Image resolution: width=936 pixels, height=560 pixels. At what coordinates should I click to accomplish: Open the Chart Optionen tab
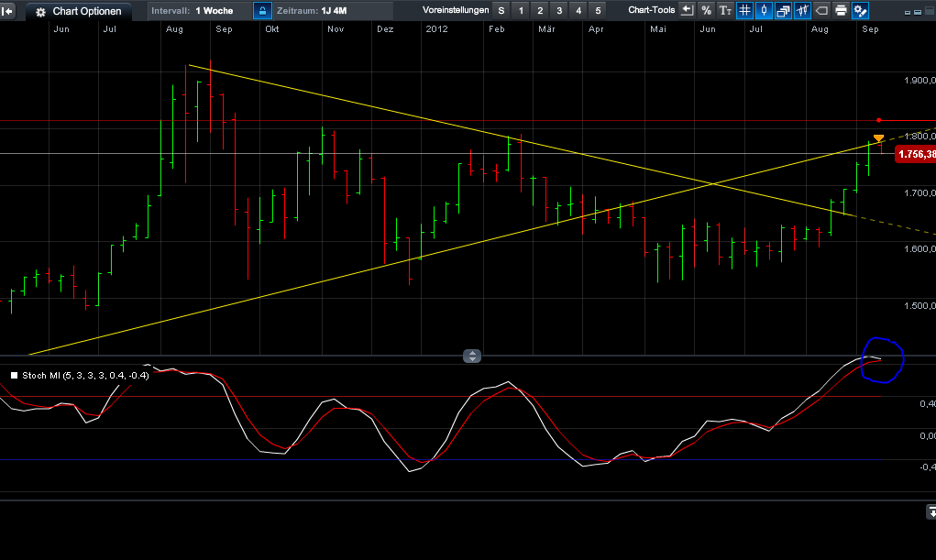coord(78,11)
